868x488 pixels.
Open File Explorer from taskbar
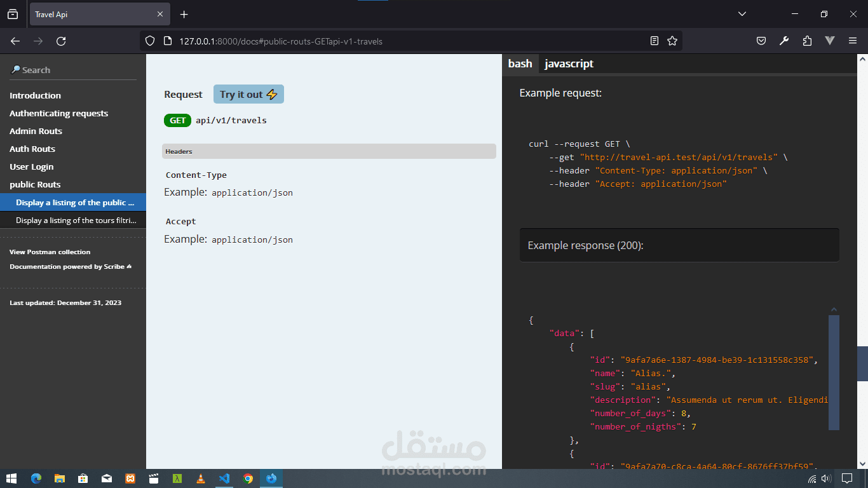click(x=59, y=478)
